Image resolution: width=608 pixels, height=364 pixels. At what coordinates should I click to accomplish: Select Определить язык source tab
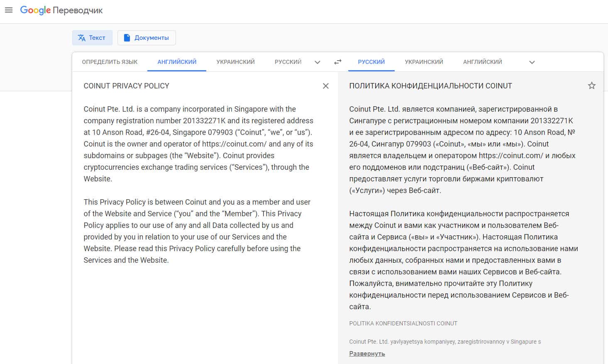tap(110, 62)
